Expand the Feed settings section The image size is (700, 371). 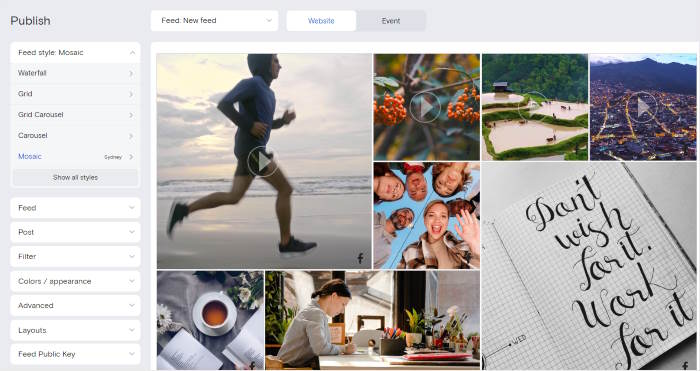tap(75, 208)
